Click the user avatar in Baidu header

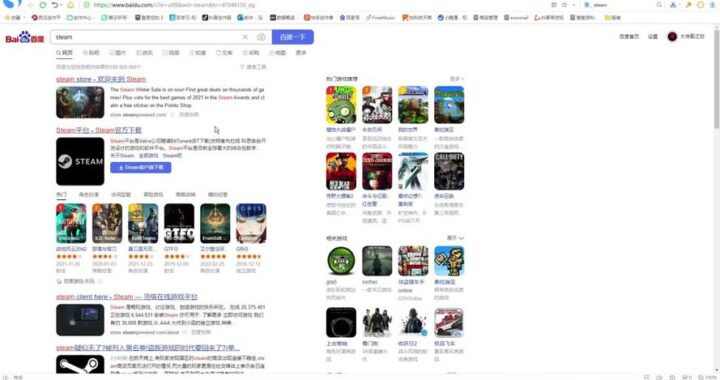[672, 36]
